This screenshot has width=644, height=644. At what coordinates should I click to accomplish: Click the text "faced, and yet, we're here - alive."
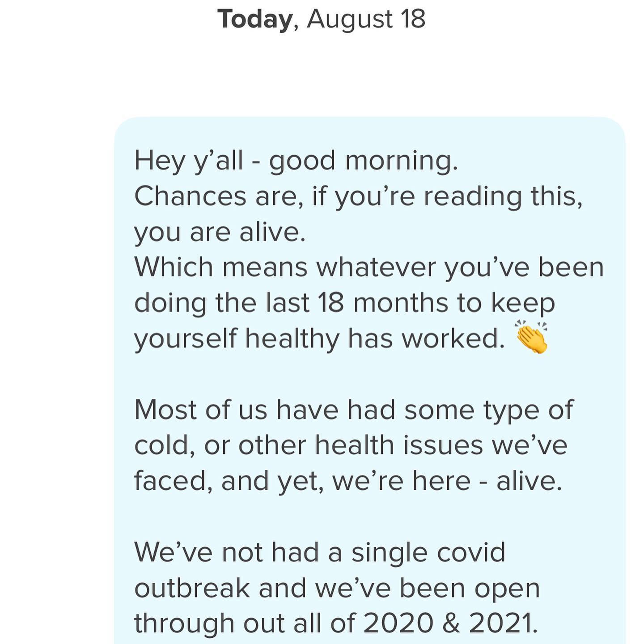pos(348,481)
